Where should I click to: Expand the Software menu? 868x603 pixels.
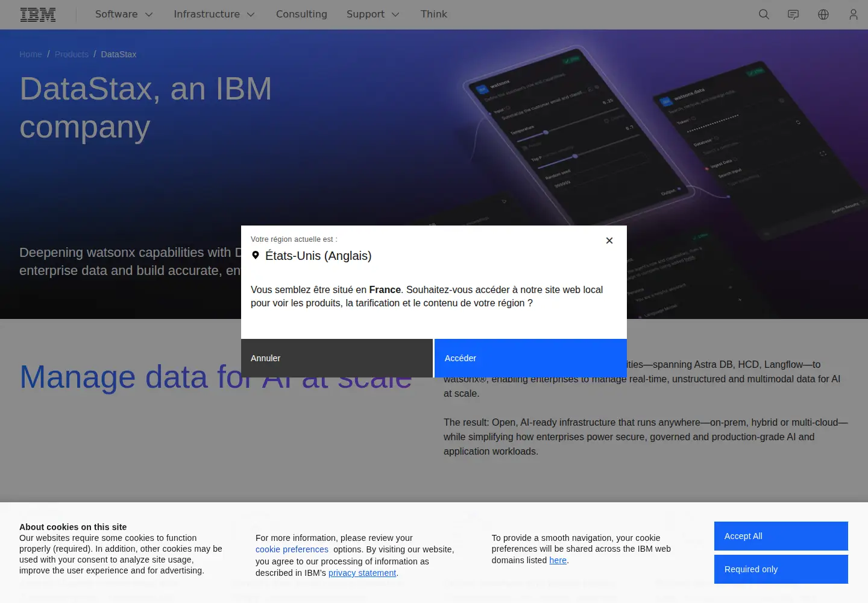pyautogui.click(x=124, y=14)
